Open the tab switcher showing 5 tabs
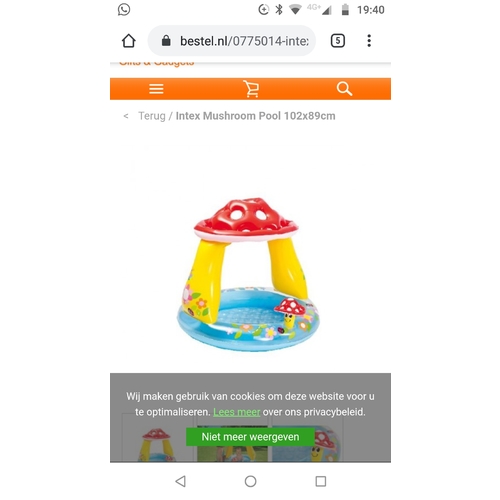Viewport: 500px width, 500px height. [x=338, y=41]
